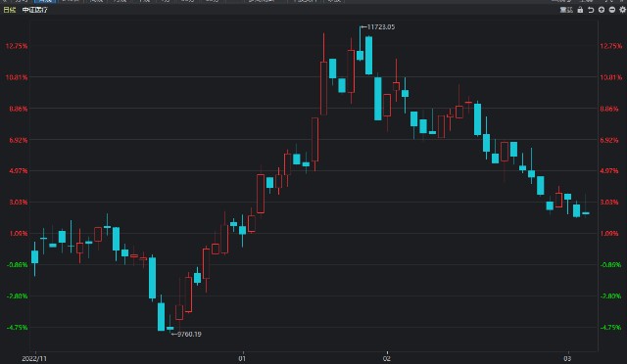The width and height of the screenshot is (627, 364).
Task: Click the right-axis 6.92% label
Action: click(x=609, y=140)
